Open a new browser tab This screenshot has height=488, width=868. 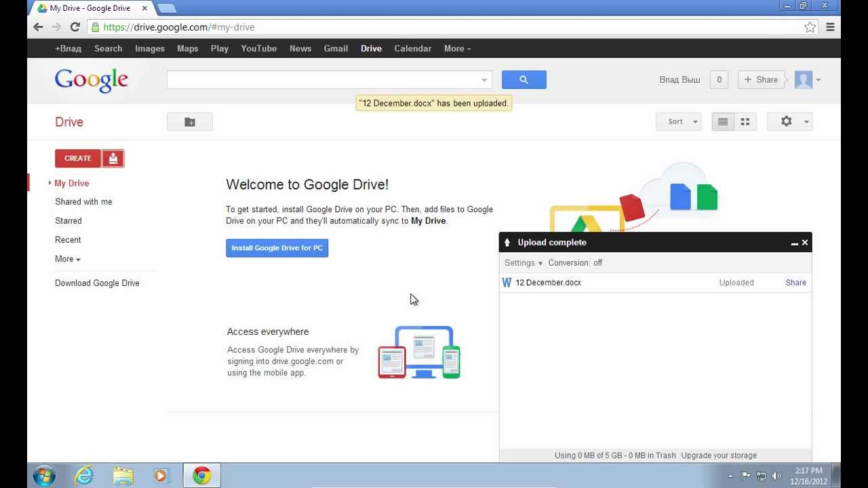(166, 9)
